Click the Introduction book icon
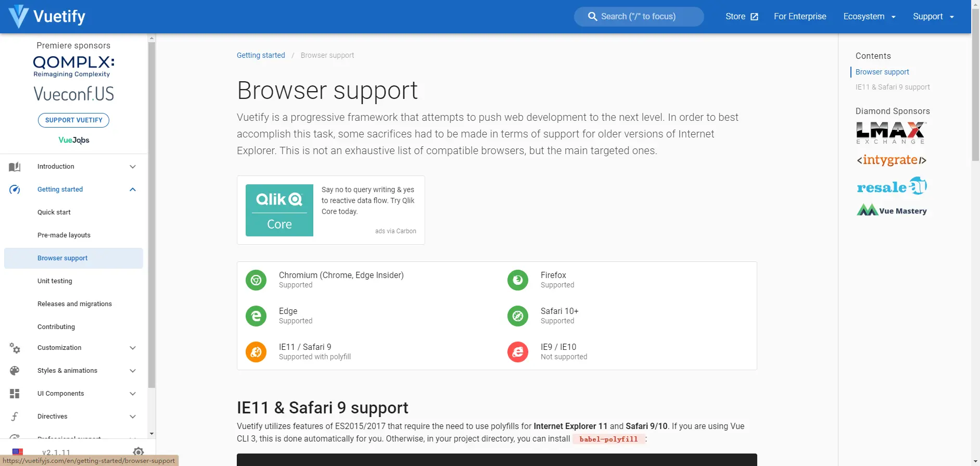Screen dimensions: 980x466 click(x=15, y=167)
